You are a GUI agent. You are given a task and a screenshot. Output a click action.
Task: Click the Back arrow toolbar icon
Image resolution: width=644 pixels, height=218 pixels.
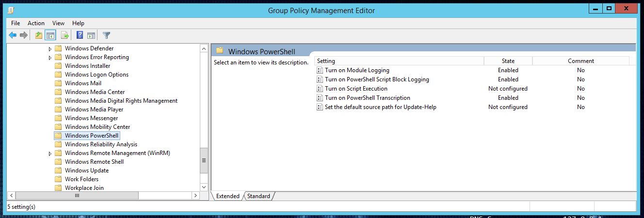pos(13,35)
